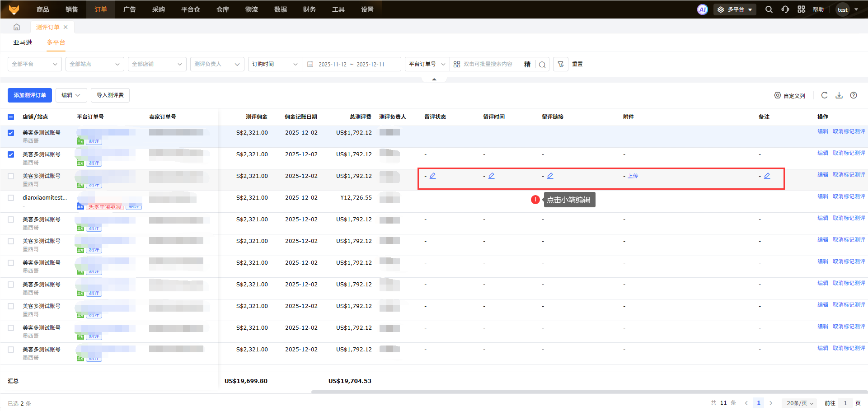Toggle the select-all header checkbox
The image size is (868, 411).
click(11, 117)
